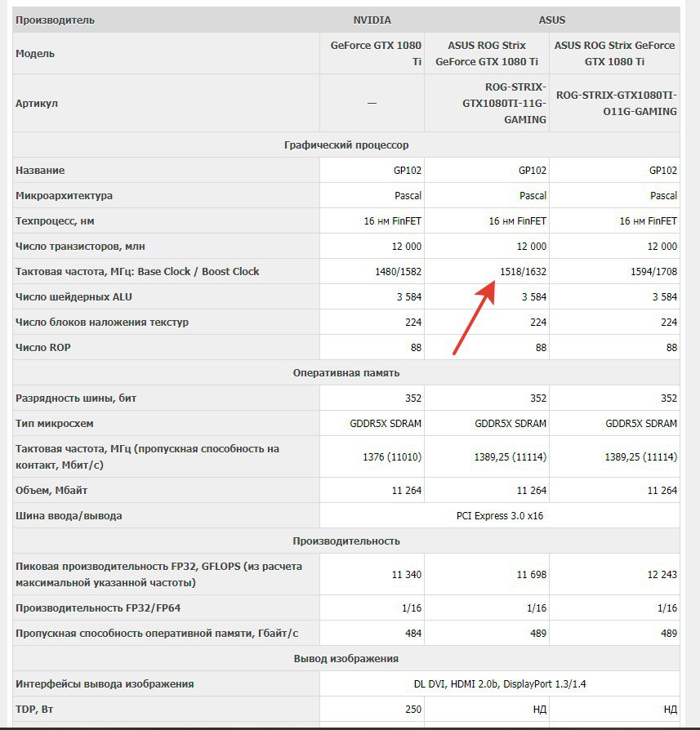Select the 'ASUS' manufacturer header
The height and width of the screenshot is (730, 700).
click(x=552, y=20)
